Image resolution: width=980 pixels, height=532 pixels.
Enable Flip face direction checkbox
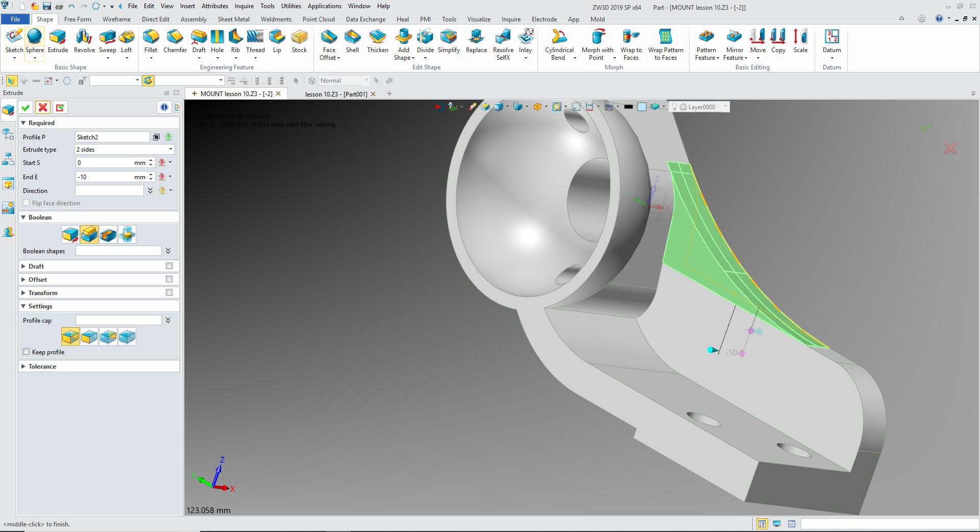[27, 203]
